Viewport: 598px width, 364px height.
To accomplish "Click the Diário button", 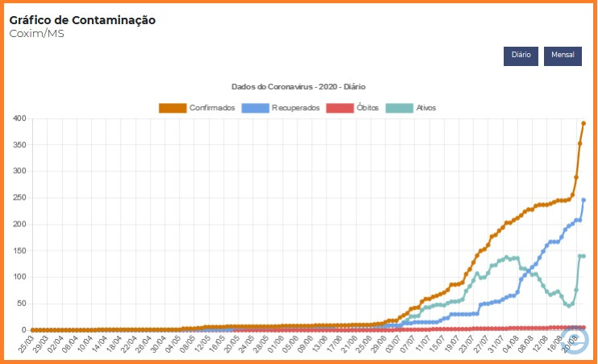I will tap(521, 56).
